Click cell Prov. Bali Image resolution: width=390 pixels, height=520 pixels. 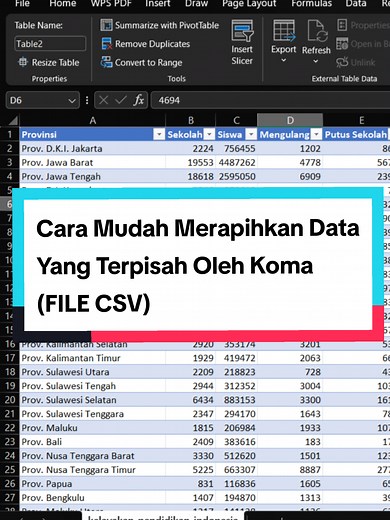(92, 442)
